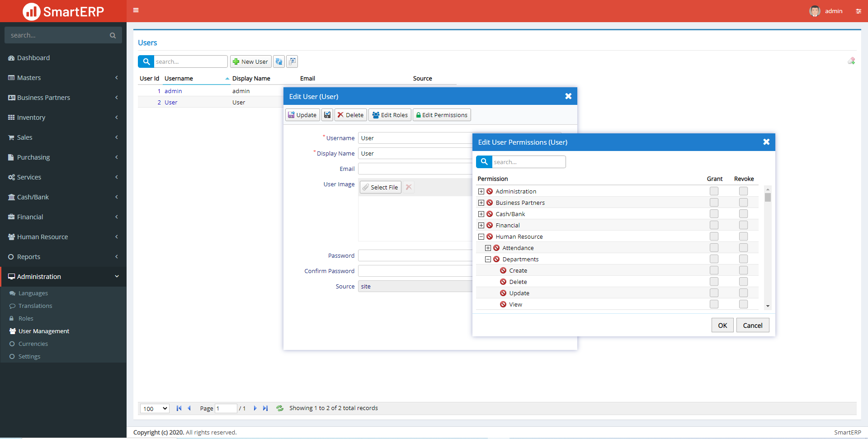
Task: Refresh the users grid
Action: [x=278, y=61]
